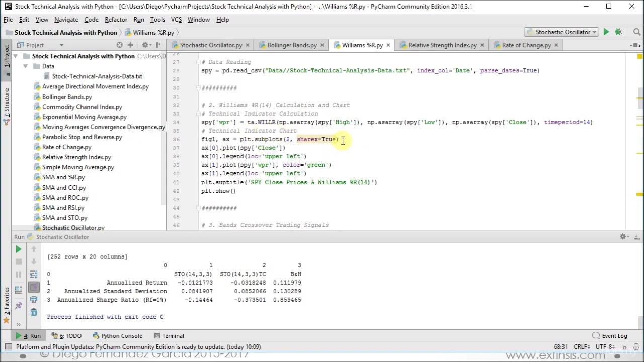Select SMA and ROC.py file
644x362 pixels.
[x=65, y=197]
